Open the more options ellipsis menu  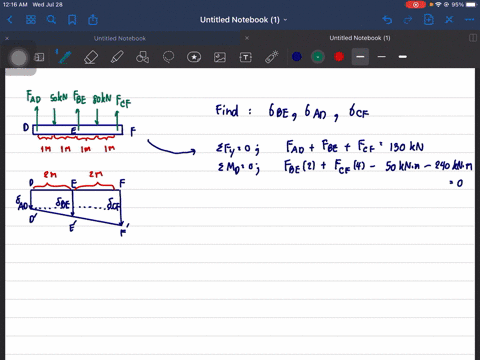coord(469,20)
